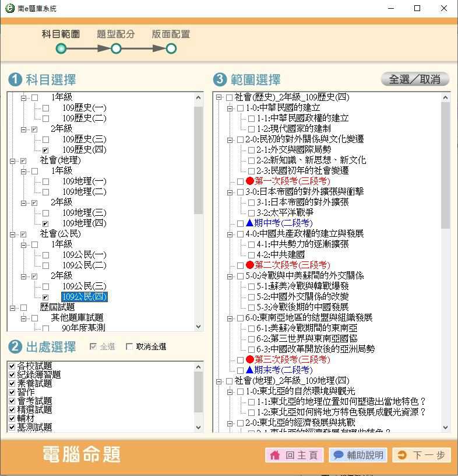
Task: Toggle the 取消全選 checkbox
Action: click(x=129, y=346)
